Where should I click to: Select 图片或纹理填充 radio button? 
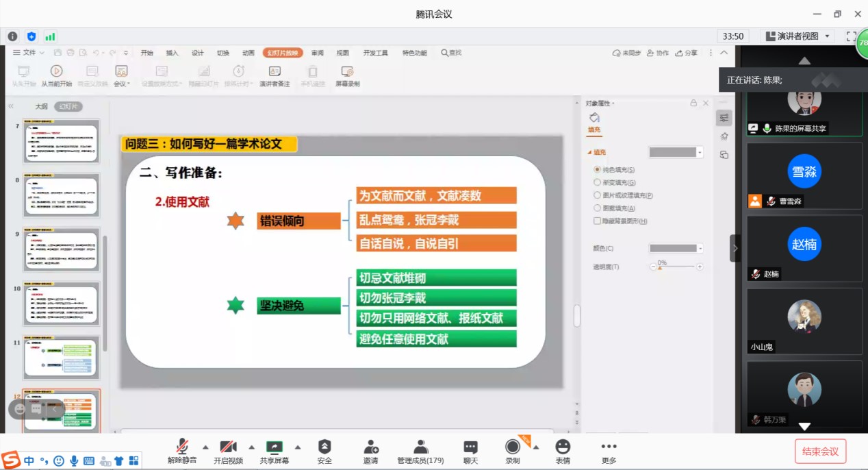pyautogui.click(x=598, y=195)
